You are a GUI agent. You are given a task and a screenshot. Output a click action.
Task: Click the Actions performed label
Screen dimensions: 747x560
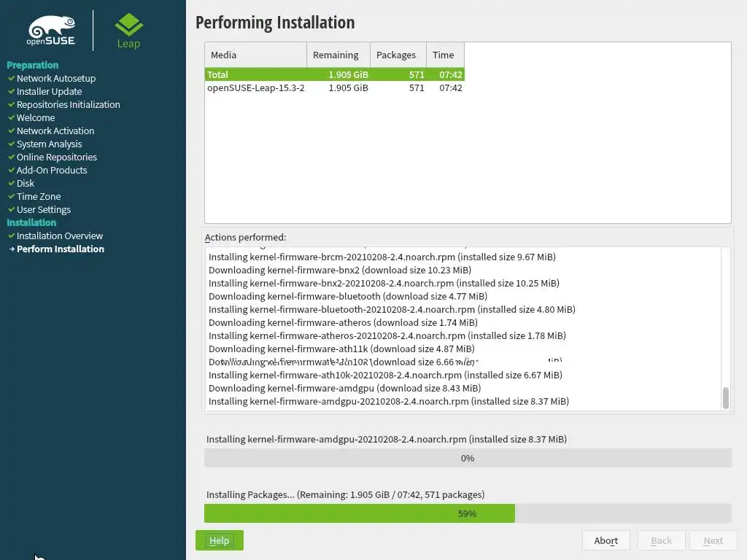[245, 237]
